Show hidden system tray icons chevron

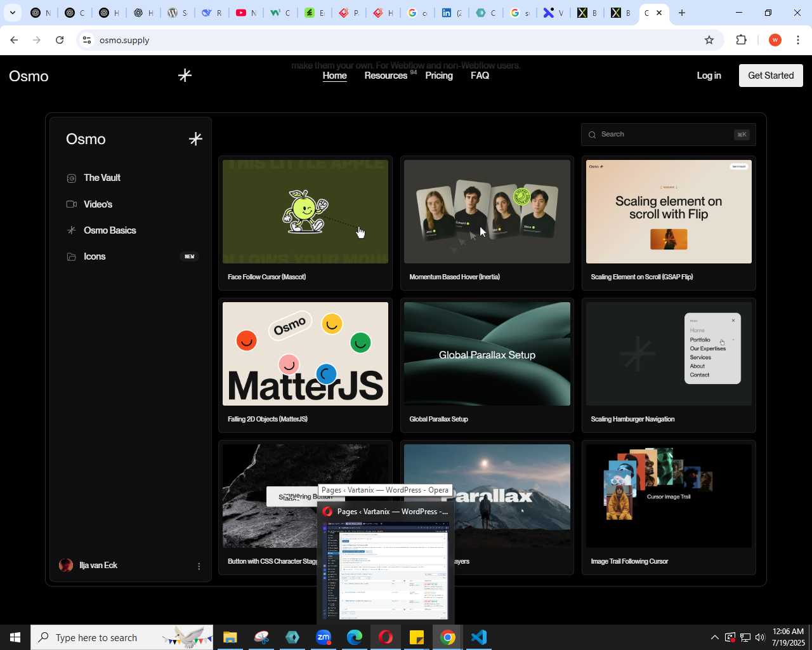pos(714,637)
